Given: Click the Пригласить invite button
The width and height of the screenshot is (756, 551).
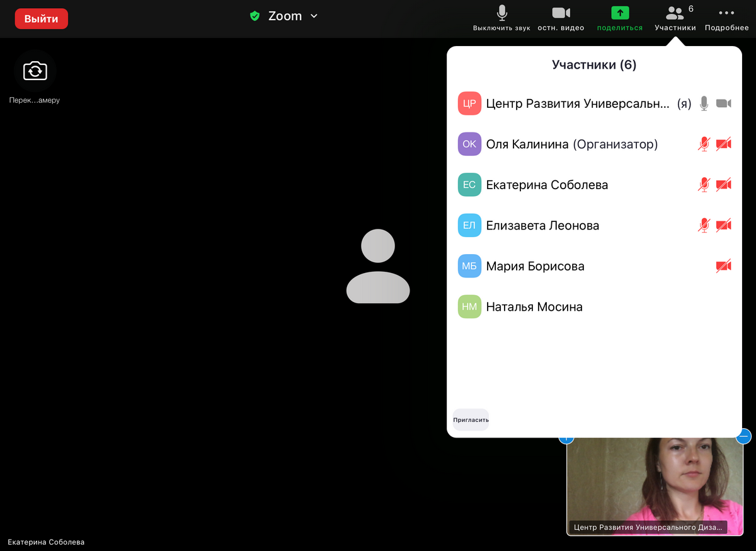Looking at the screenshot, I should pyautogui.click(x=471, y=420).
